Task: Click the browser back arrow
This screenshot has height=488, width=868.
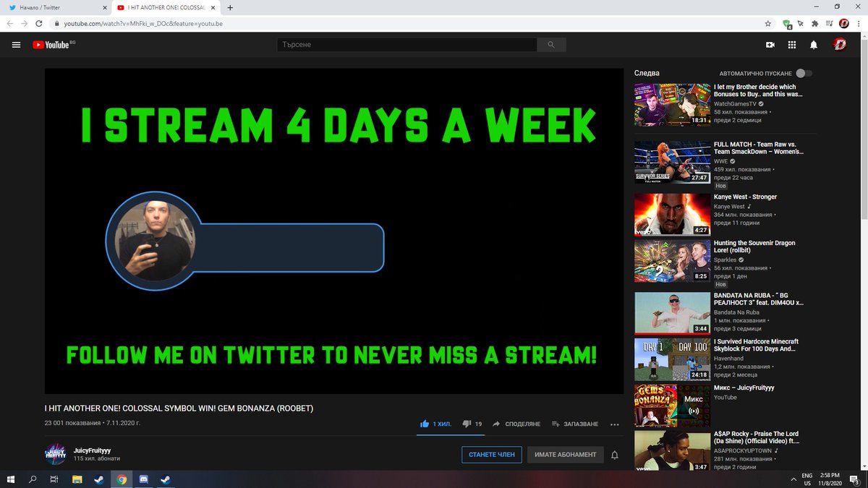Action: [10, 23]
